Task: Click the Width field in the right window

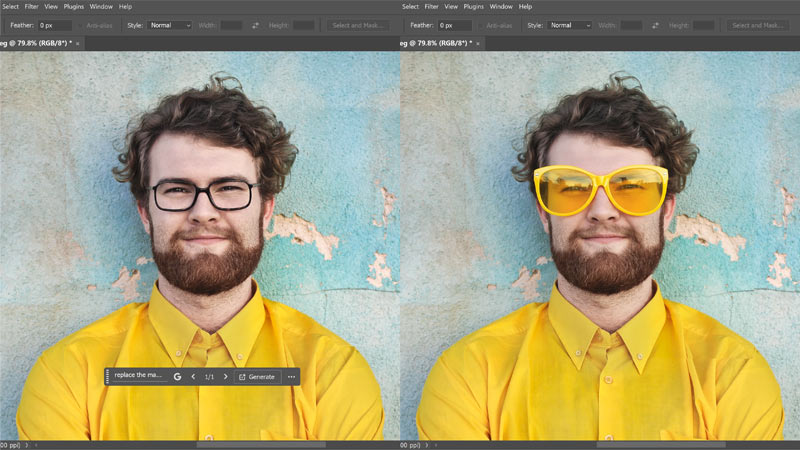Action: point(631,25)
